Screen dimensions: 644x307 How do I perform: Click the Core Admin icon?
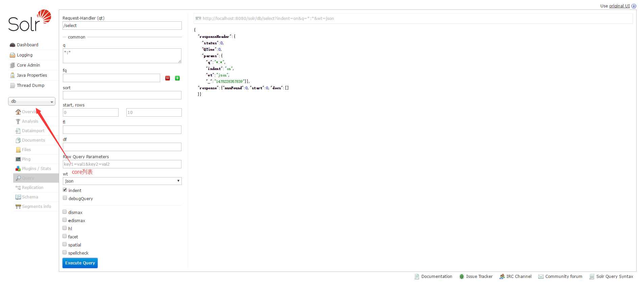13,65
